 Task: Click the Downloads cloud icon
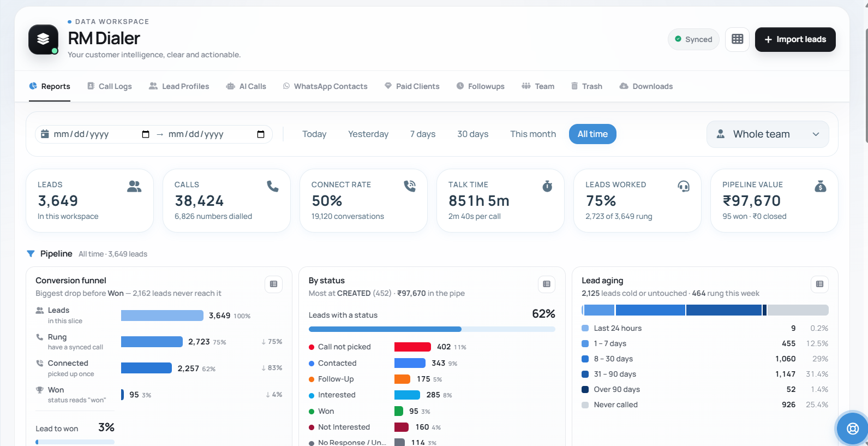tap(624, 86)
